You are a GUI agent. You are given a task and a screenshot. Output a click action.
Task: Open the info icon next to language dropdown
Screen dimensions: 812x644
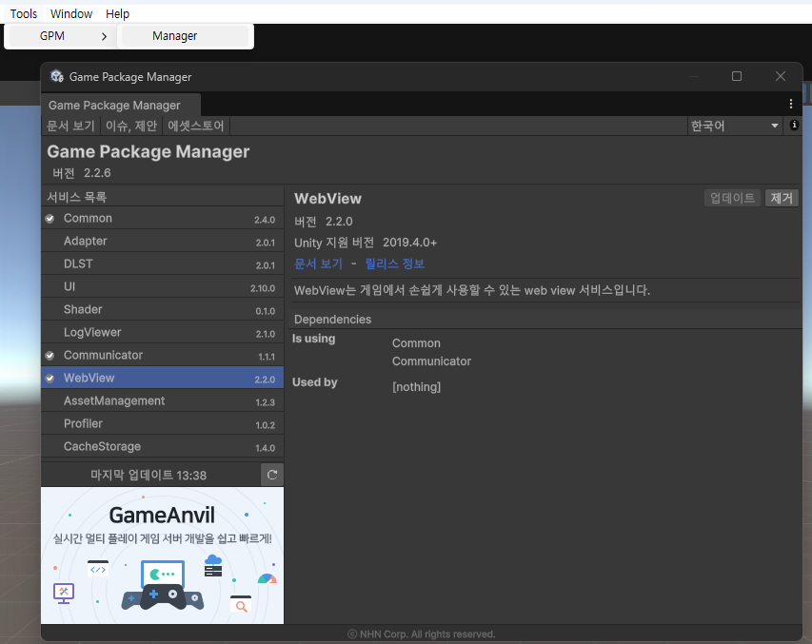(794, 125)
